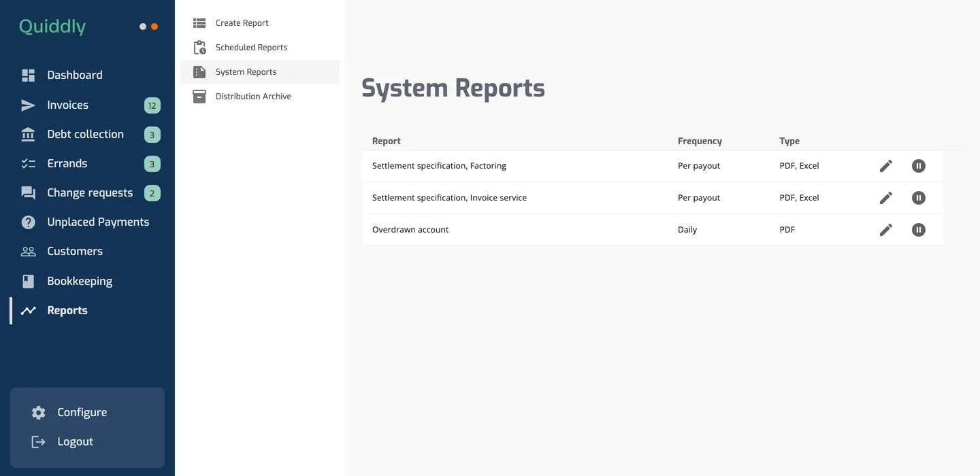Click the Change requests badge showing 2
This screenshot has width=980, height=476.
152,193
